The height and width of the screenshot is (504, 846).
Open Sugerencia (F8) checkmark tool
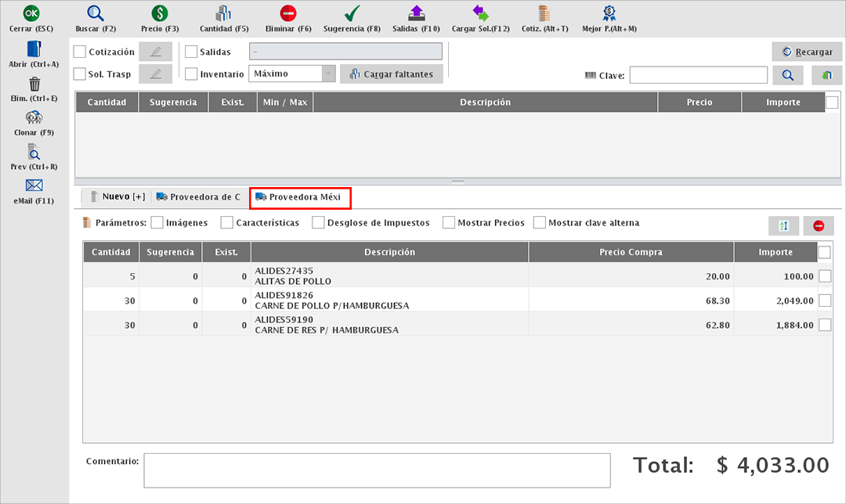tap(352, 13)
